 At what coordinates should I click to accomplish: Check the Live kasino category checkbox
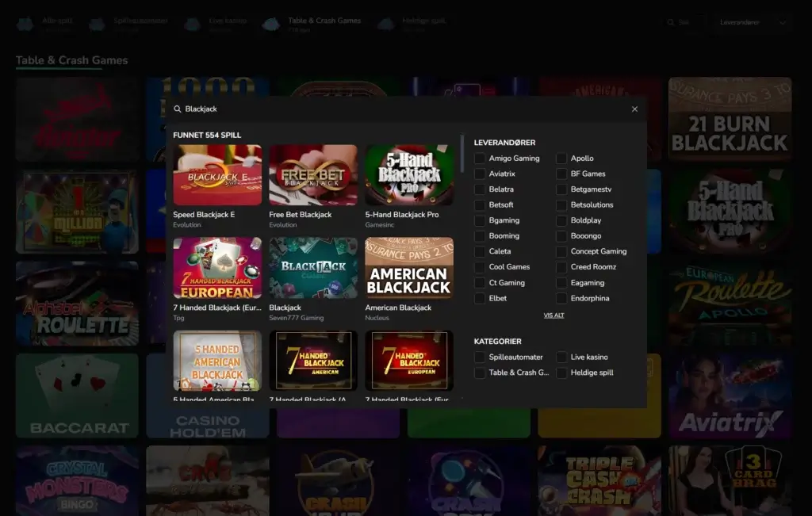561,357
